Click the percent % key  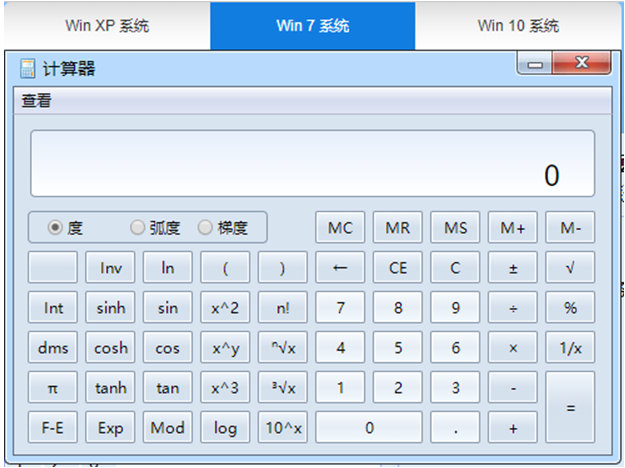point(570,307)
